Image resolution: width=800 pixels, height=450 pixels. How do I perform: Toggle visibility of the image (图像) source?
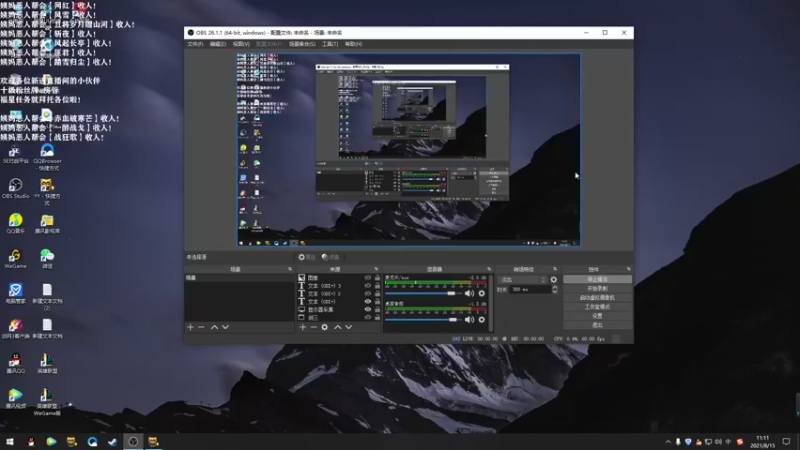coord(367,278)
